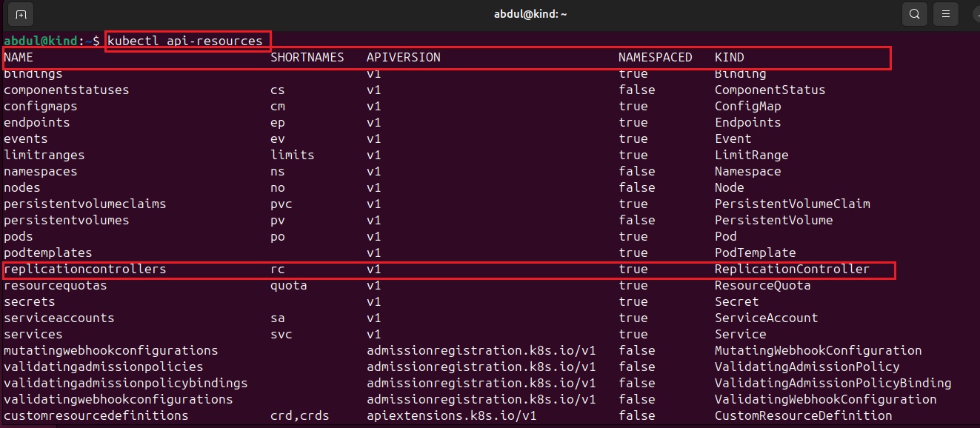
Task: Click the componentstatuses resource name
Action: tap(66, 90)
